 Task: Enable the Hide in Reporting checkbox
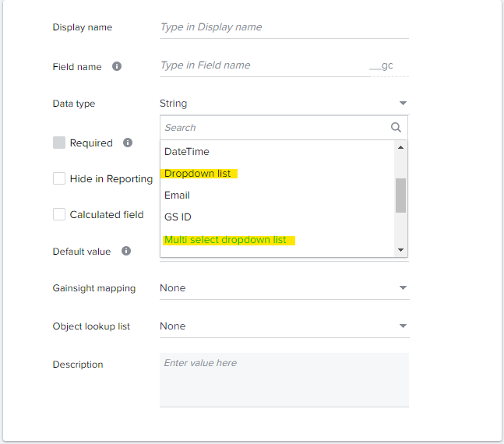(x=59, y=178)
